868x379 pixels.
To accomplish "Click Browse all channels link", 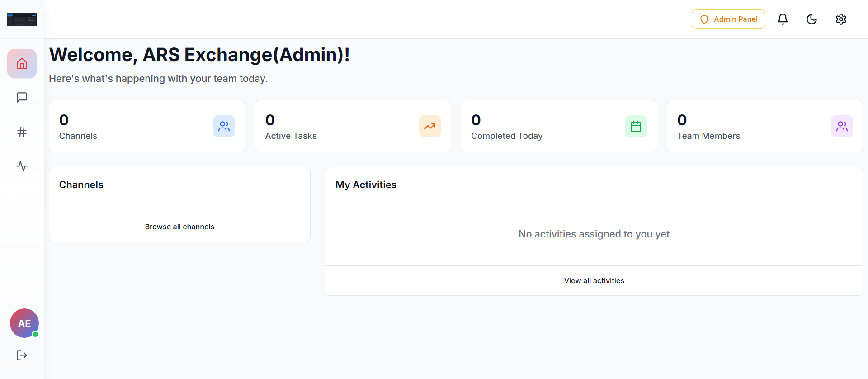I will click(179, 227).
